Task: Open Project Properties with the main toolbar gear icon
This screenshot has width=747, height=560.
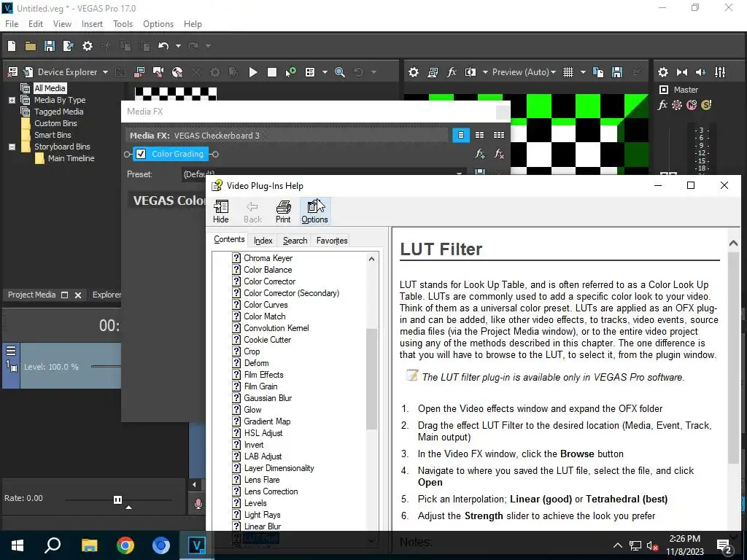Action: 88,46
